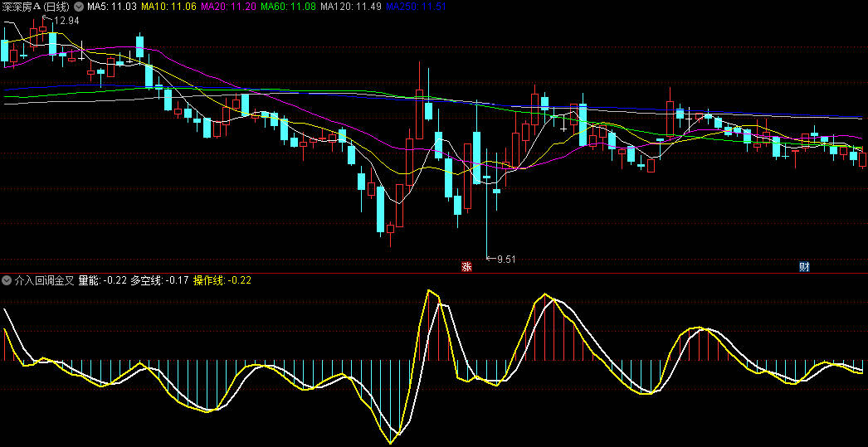Select the 介入回调金叉 indicator name
Image resolution: width=868 pixels, height=447 pixels.
tap(45, 280)
